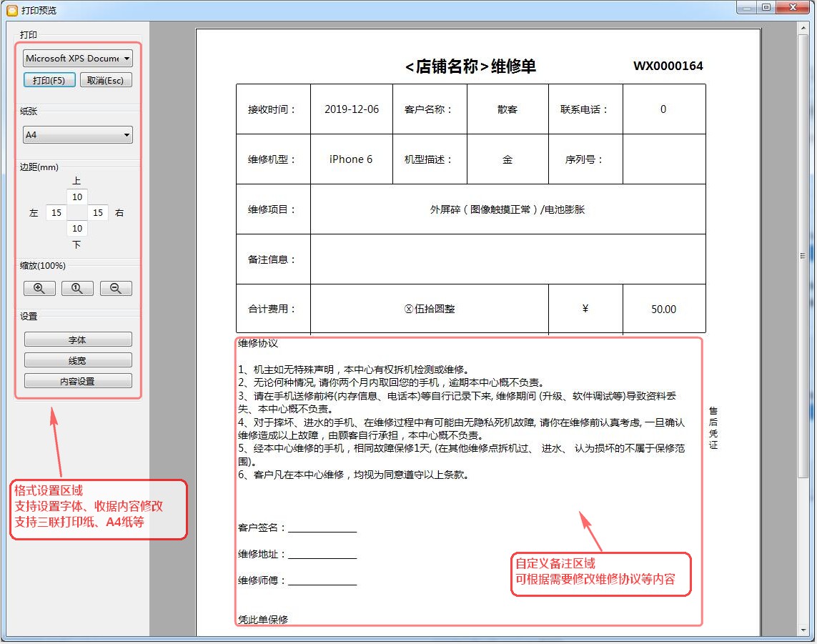Screen dimensions: 817x644
Task: Edit the left margin value 15
Action: [56, 212]
